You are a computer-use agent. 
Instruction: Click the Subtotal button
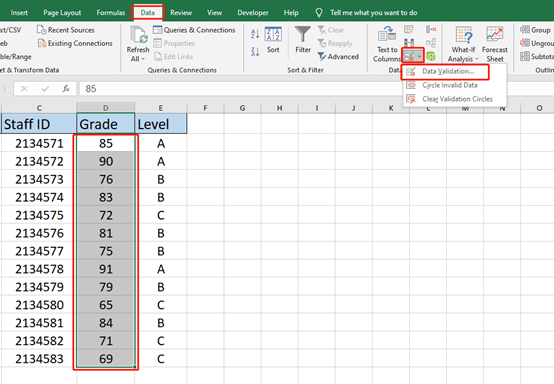pyautogui.click(x=537, y=57)
